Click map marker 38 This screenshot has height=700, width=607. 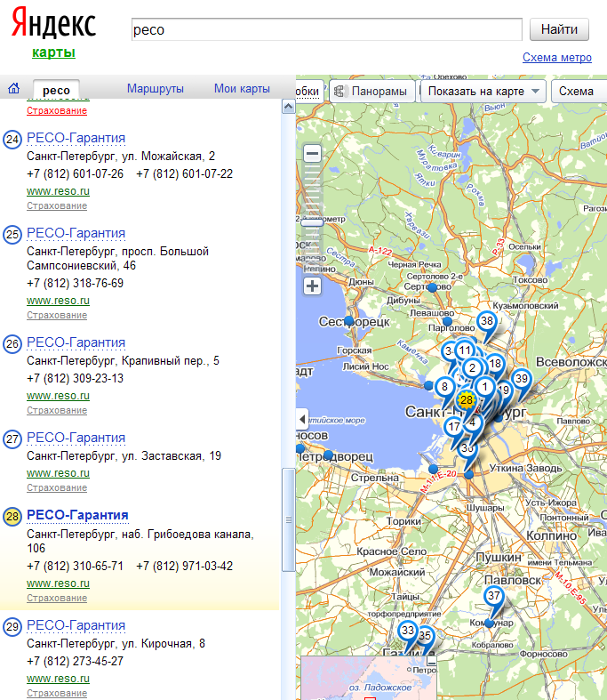pos(487,320)
